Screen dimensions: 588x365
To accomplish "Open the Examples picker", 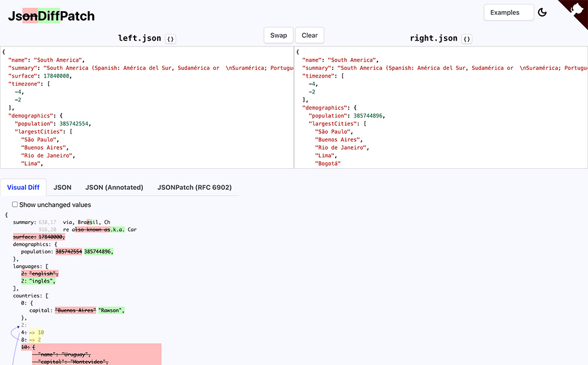I will [x=508, y=12].
